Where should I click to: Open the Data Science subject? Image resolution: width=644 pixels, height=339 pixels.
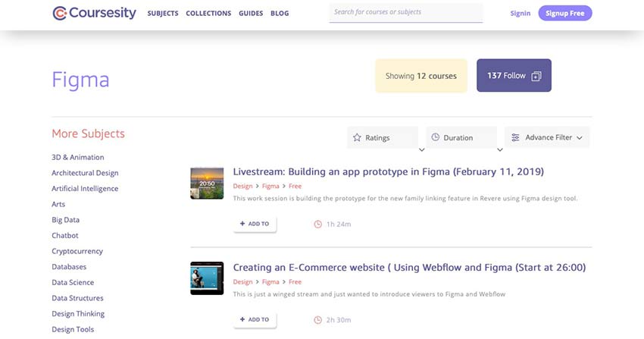pos(73,282)
